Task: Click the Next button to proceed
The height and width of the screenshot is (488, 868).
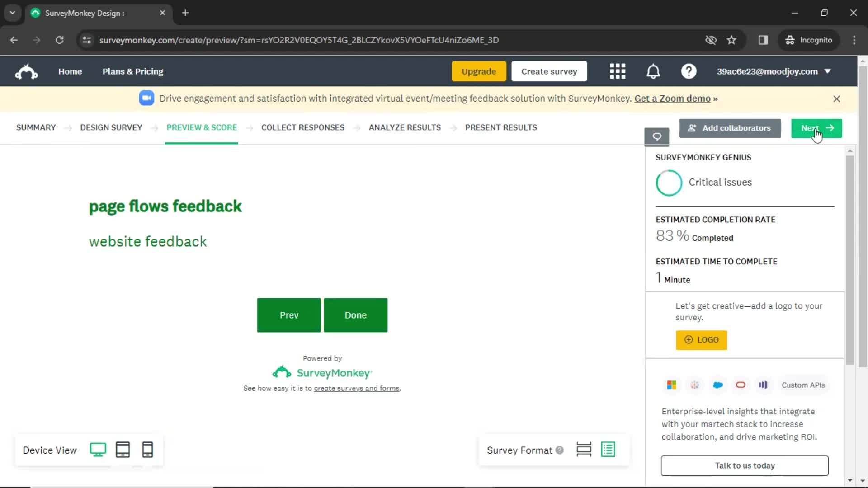Action: pos(817,127)
